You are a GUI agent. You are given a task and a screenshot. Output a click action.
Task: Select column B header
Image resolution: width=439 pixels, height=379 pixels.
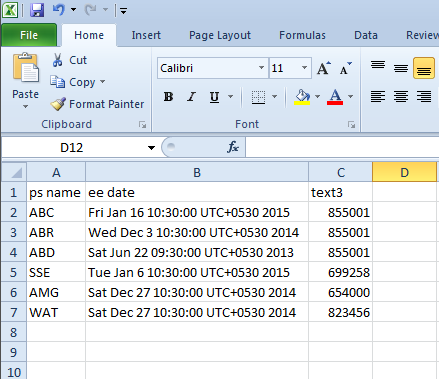[197, 172]
